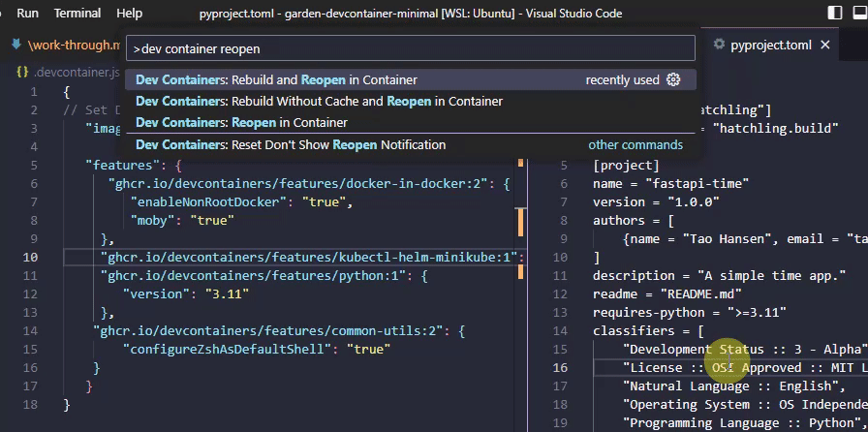Click the classifiers = [ line
This screenshot has width=868, height=432.
[x=648, y=330]
